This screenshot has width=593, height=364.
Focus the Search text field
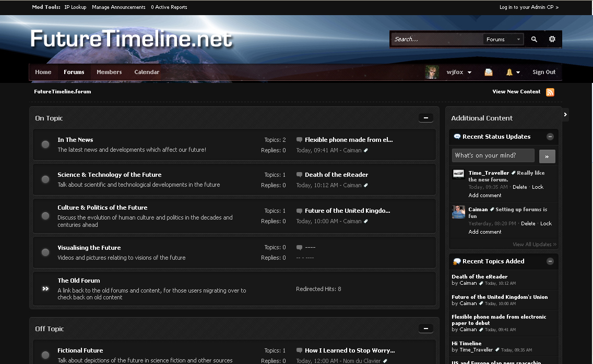pos(437,39)
